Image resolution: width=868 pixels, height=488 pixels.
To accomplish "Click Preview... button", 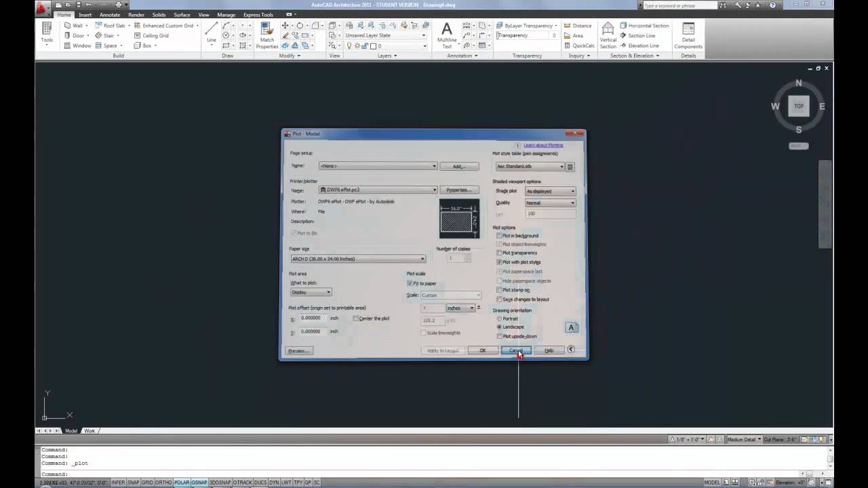I will (298, 350).
